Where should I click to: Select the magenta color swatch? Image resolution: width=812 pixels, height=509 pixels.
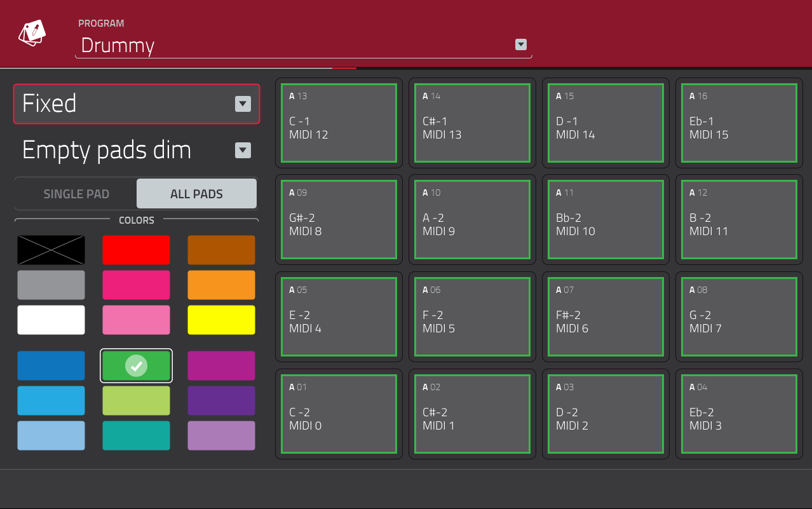(x=221, y=365)
